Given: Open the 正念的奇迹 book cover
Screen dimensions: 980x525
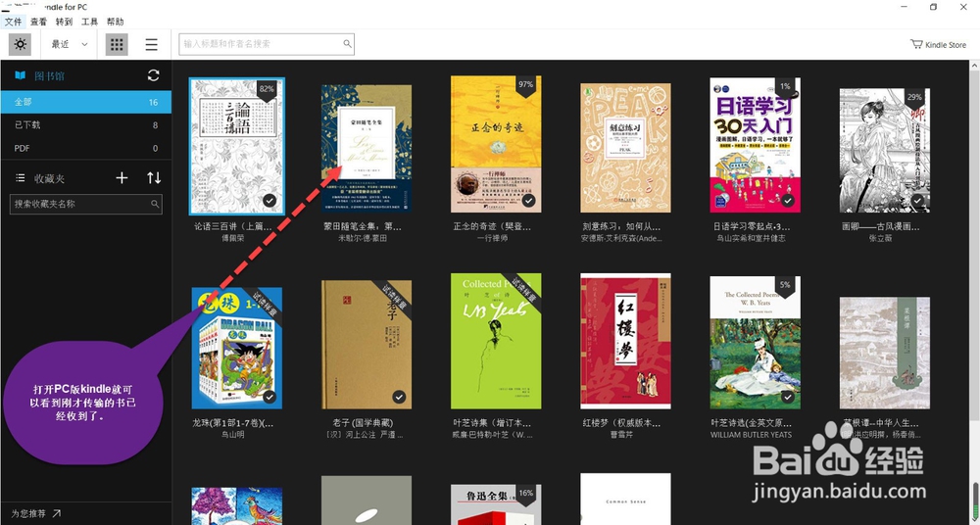Looking at the screenshot, I should point(496,144).
